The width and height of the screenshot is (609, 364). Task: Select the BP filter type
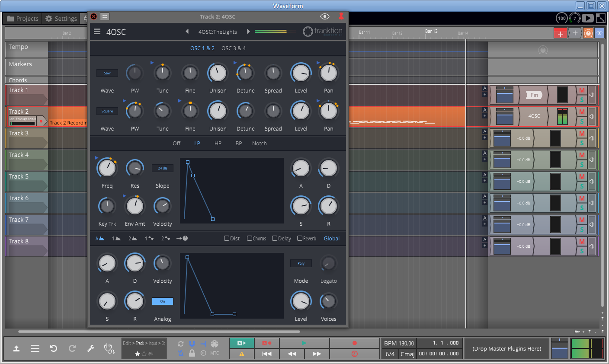pos(239,144)
